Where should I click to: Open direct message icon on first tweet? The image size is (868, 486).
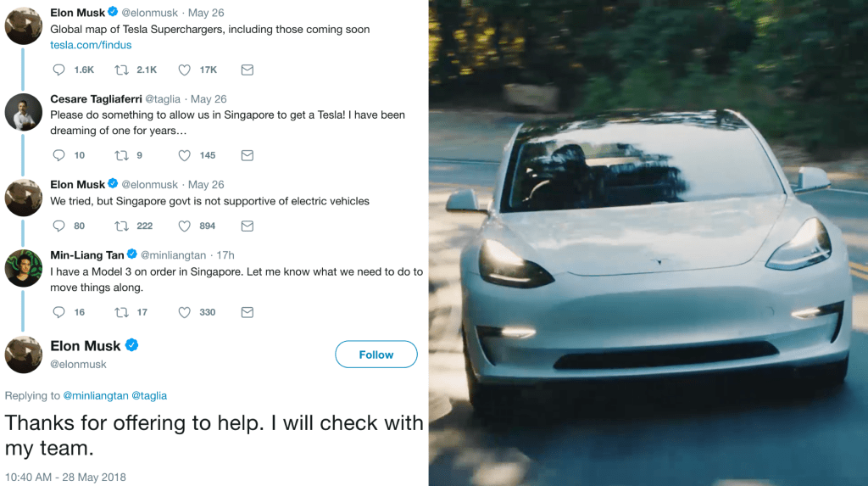(x=248, y=70)
